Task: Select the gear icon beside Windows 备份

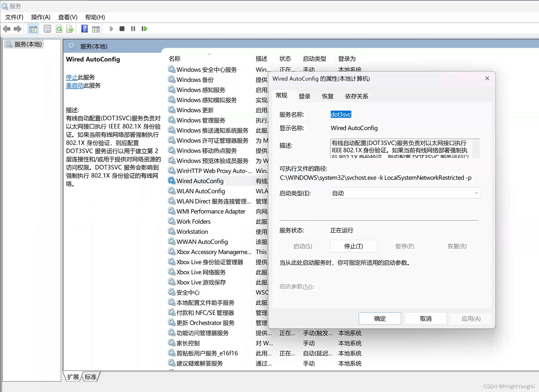Action: tap(172, 79)
